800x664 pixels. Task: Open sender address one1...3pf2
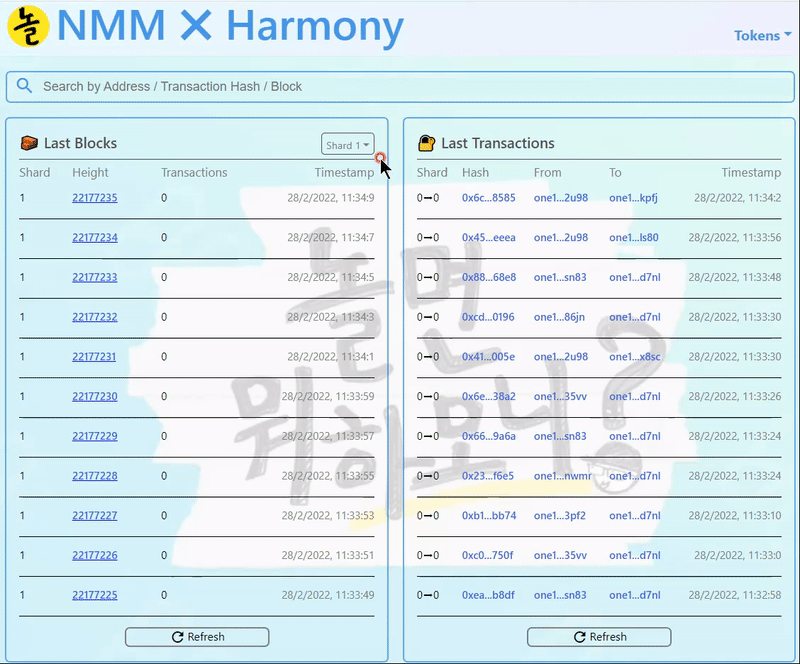point(560,516)
